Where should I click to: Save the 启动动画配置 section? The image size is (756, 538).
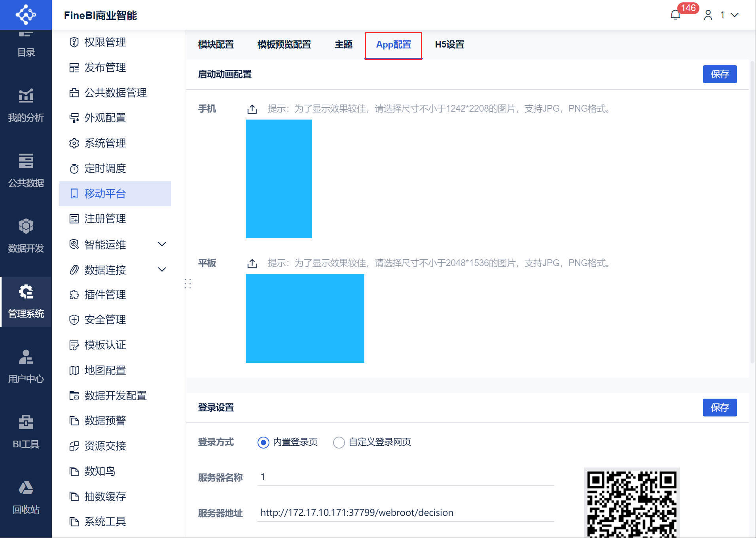point(720,74)
